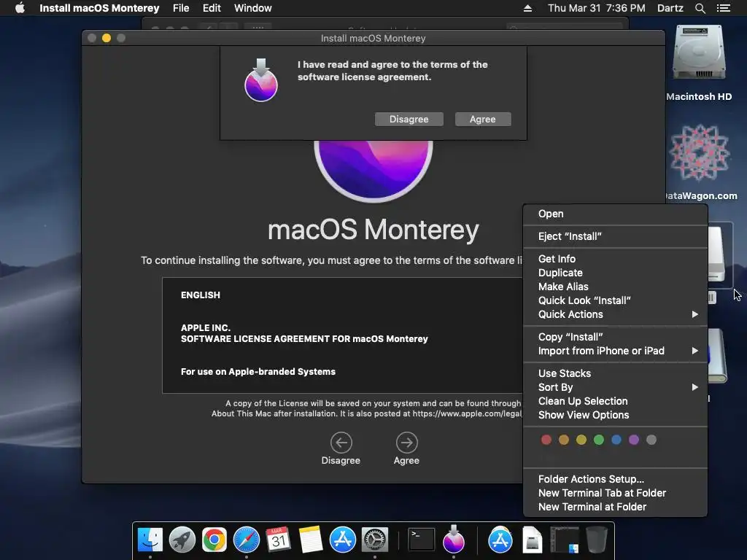Open the Apple menu
Screen dimensions: 747x560
[20, 8]
